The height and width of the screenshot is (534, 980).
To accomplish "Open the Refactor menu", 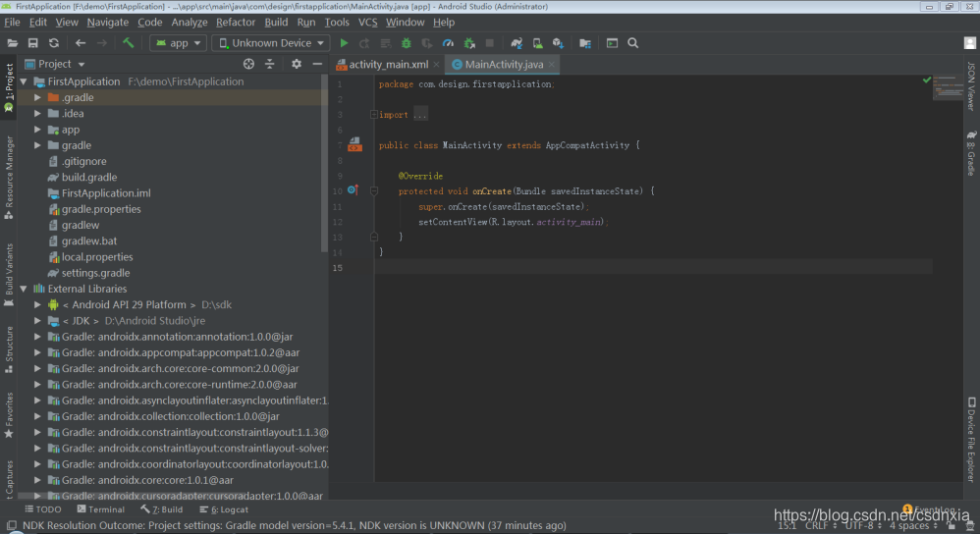I will tap(236, 22).
